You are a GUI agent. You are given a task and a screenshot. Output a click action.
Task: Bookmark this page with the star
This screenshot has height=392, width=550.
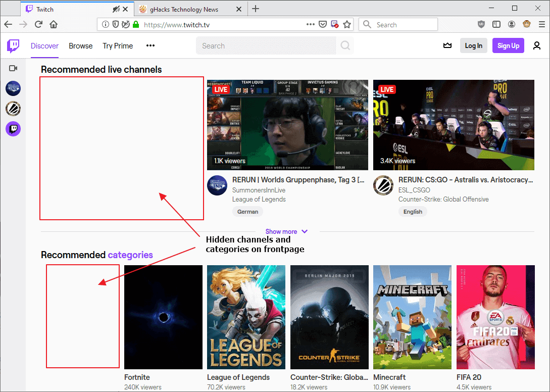[347, 25]
